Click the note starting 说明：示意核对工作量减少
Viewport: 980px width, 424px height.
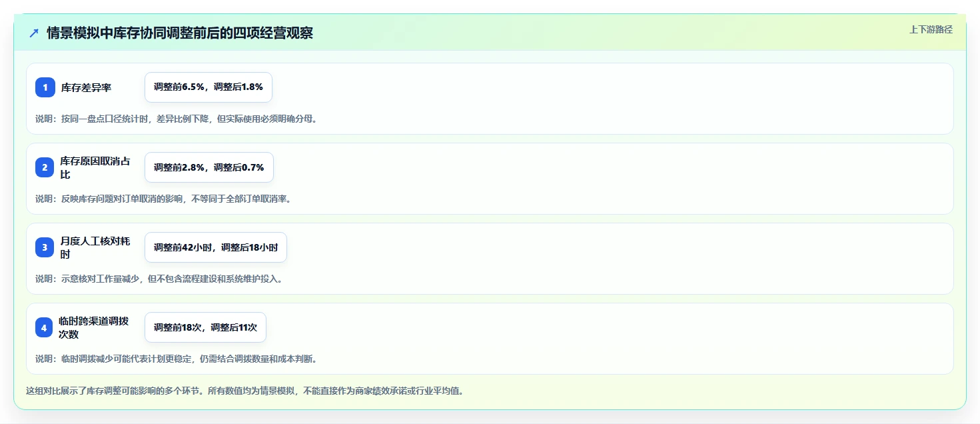(x=159, y=279)
